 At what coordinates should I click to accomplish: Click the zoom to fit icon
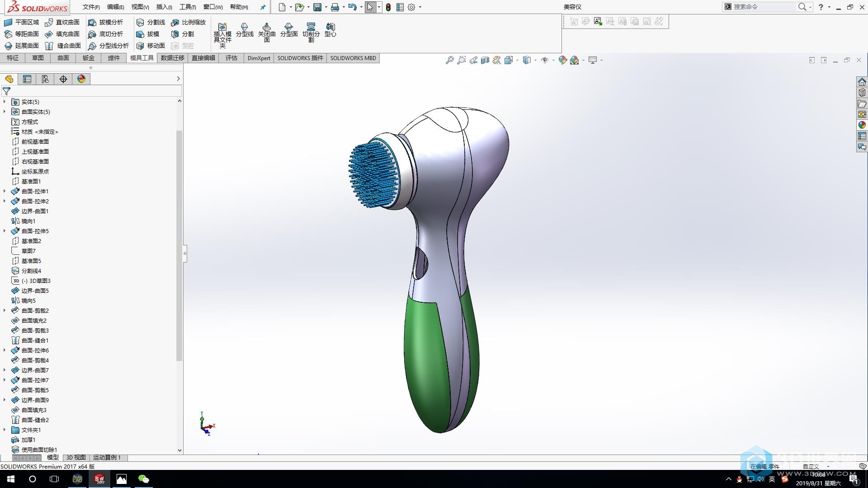[449, 60]
